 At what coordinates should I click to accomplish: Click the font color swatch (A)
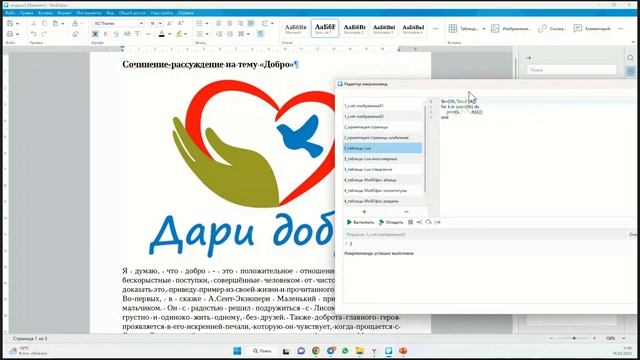162,34
